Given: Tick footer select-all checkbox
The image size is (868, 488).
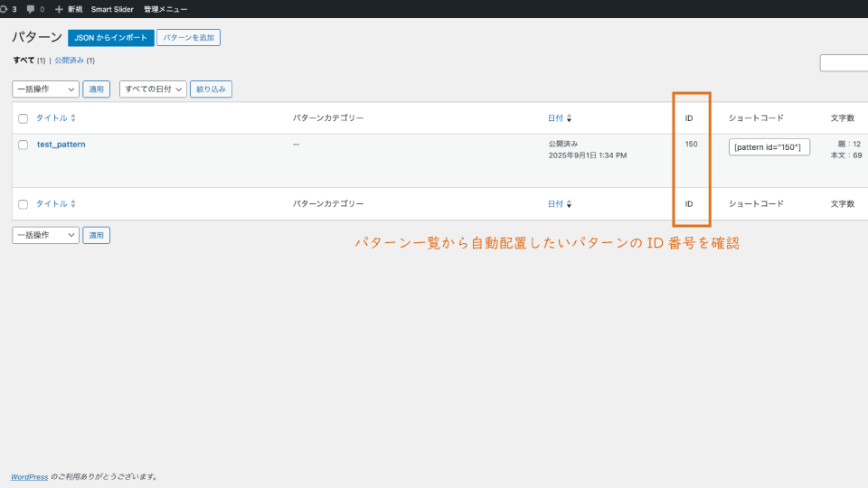Looking at the screenshot, I should [23, 204].
